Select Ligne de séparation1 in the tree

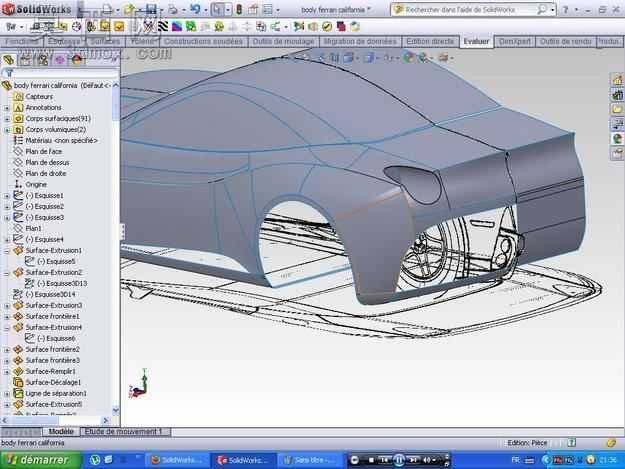(56, 393)
